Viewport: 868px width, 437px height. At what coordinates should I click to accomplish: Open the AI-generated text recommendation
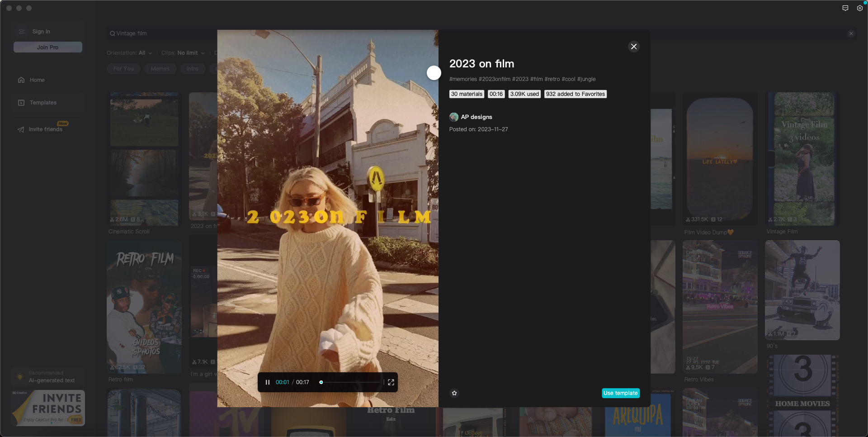coord(48,377)
